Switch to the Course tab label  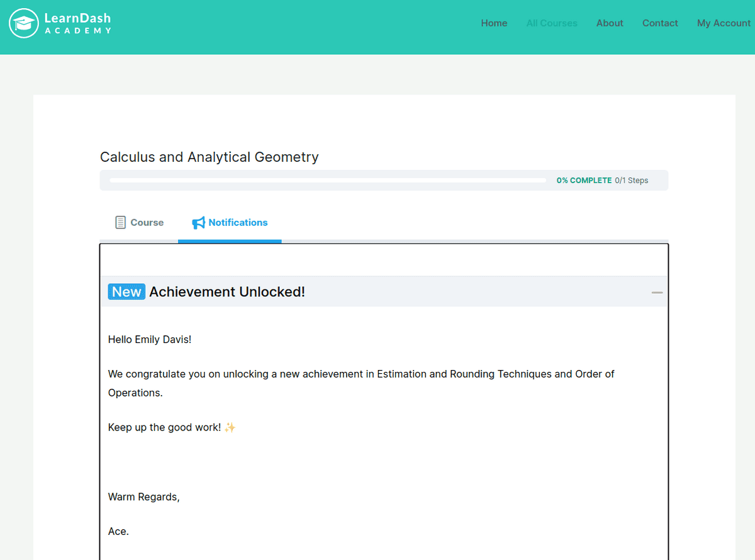point(147,223)
